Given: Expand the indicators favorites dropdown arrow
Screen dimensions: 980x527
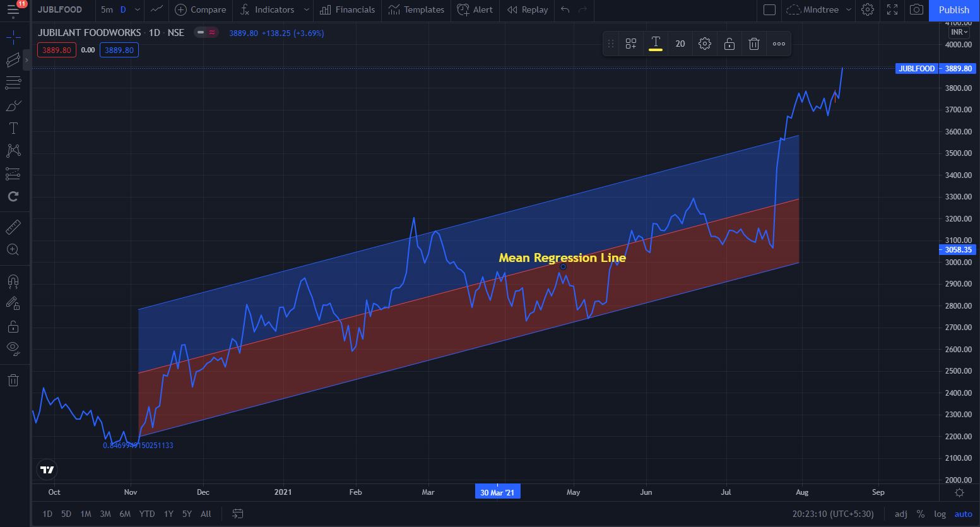Looking at the screenshot, I should pyautogui.click(x=307, y=9).
